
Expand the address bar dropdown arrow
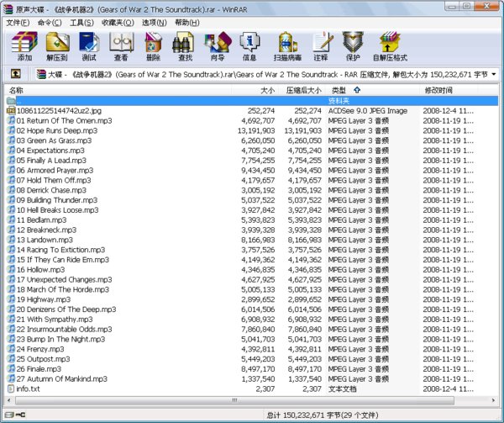point(494,74)
